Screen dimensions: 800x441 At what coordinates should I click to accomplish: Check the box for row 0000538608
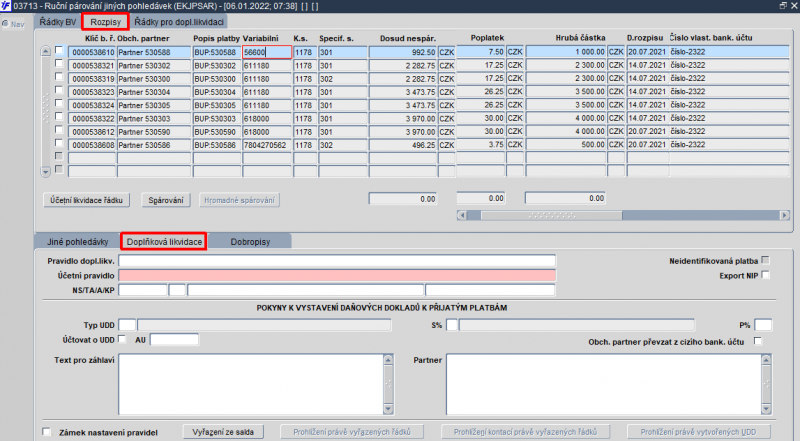(x=59, y=143)
